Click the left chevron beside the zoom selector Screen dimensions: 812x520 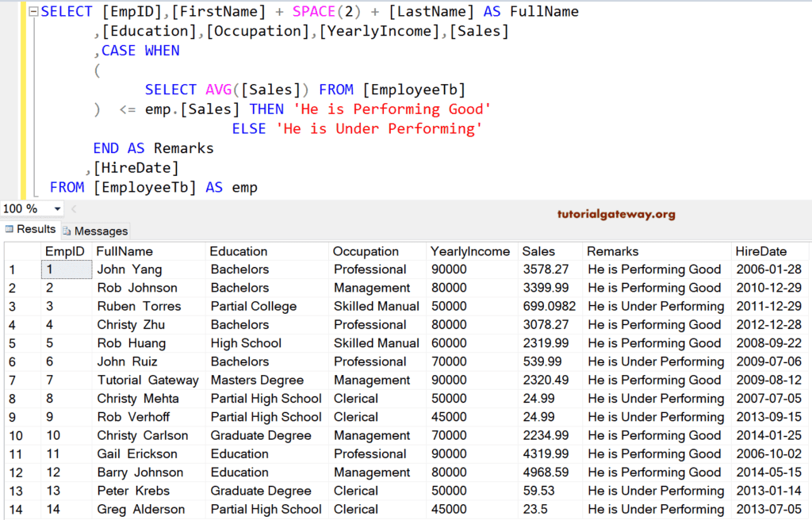click(x=72, y=208)
